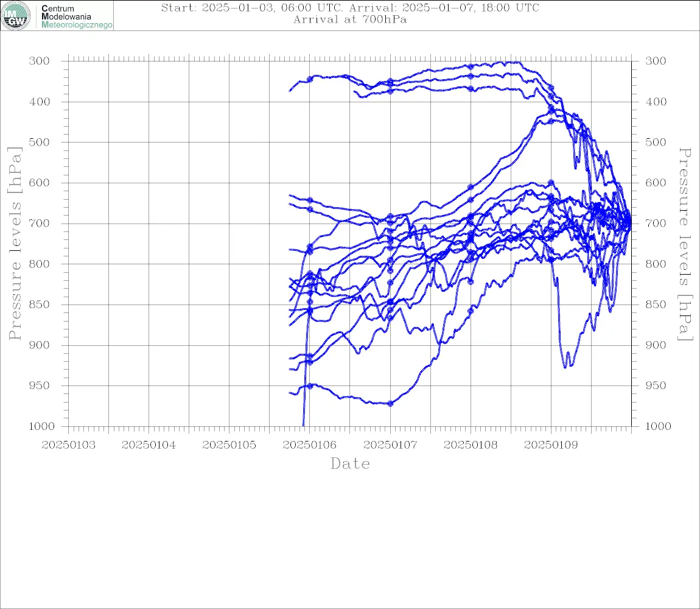Click the right axis 500 label
This screenshot has width=700, height=609.
coord(656,142)
